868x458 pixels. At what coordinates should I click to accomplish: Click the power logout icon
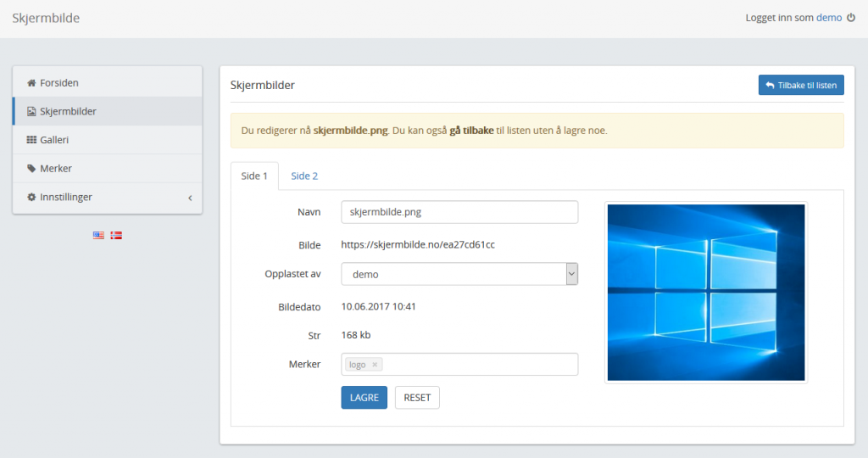(851, 18)
